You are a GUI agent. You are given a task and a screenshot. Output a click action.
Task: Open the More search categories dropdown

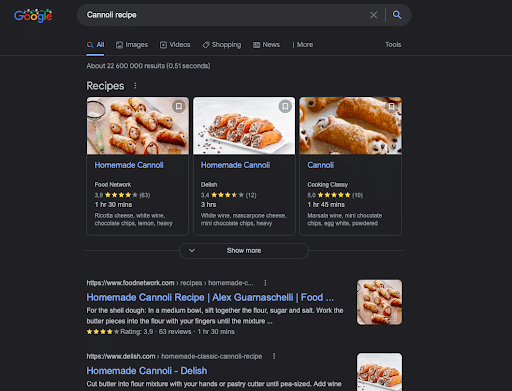(303, 45)
